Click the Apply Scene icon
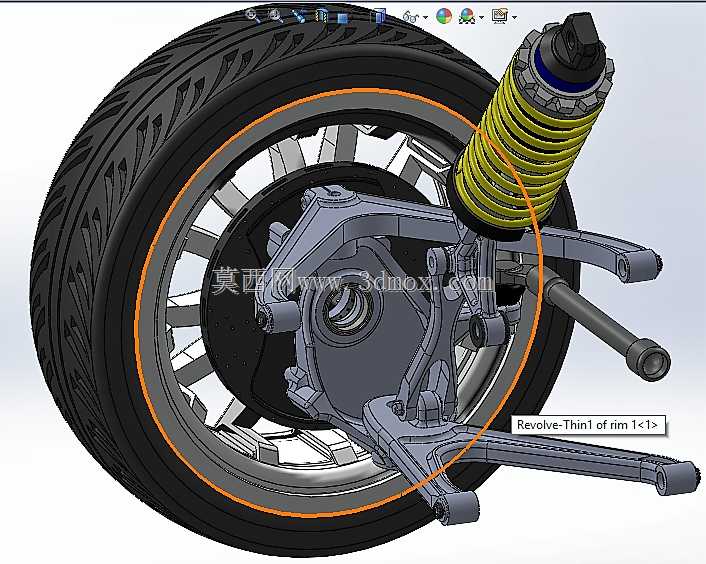The height and width of the screenshot is (564, 706). point(467,17)
